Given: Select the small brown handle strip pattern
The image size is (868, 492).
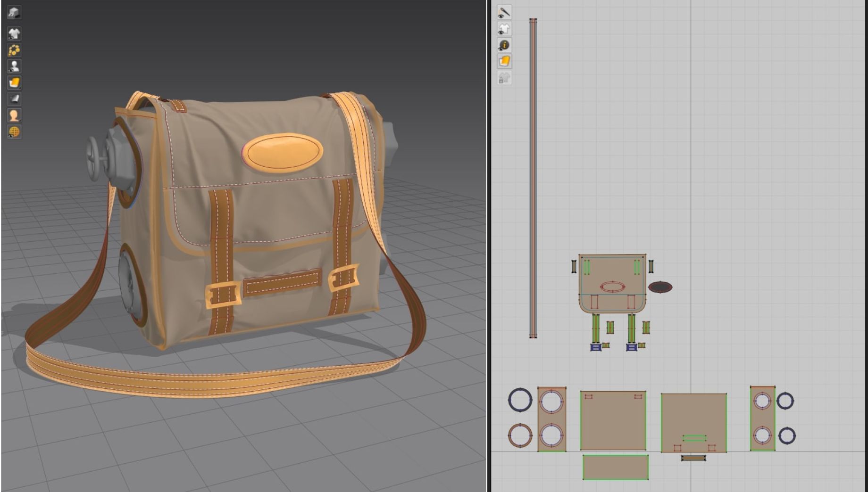Looking at the screenshot, I should pyautogui.click(x=693, y=458).
